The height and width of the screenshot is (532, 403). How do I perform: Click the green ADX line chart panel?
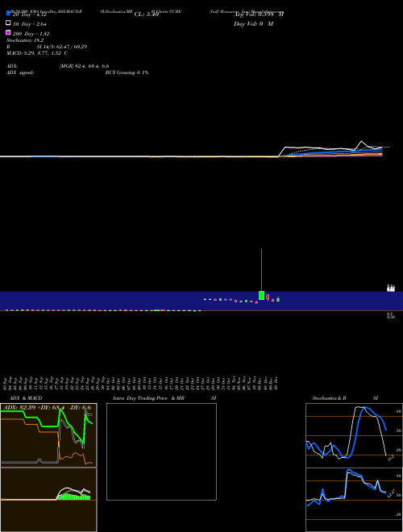pyautogui.click(x=48, y=435)
